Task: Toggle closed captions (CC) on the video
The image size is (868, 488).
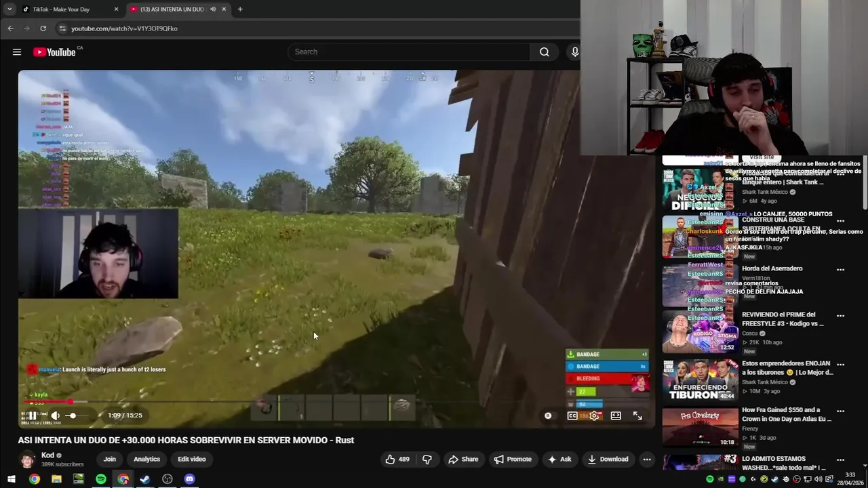Action: click(572, 415)
